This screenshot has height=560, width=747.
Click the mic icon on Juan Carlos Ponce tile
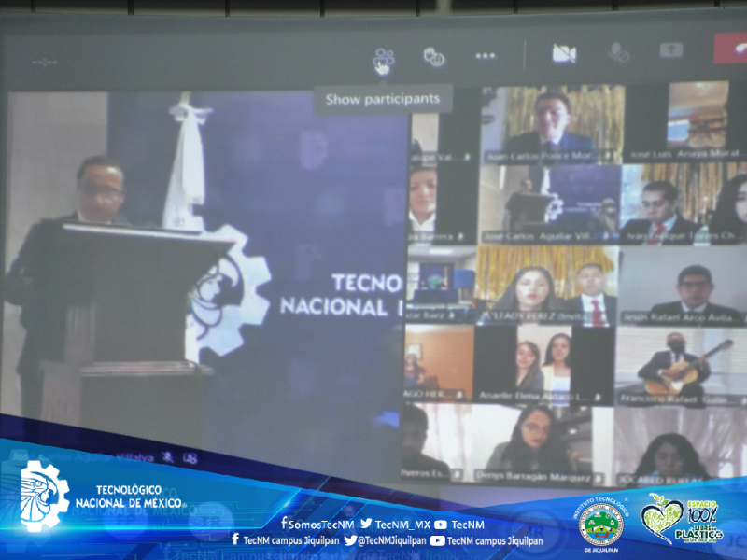pos(609,155)
